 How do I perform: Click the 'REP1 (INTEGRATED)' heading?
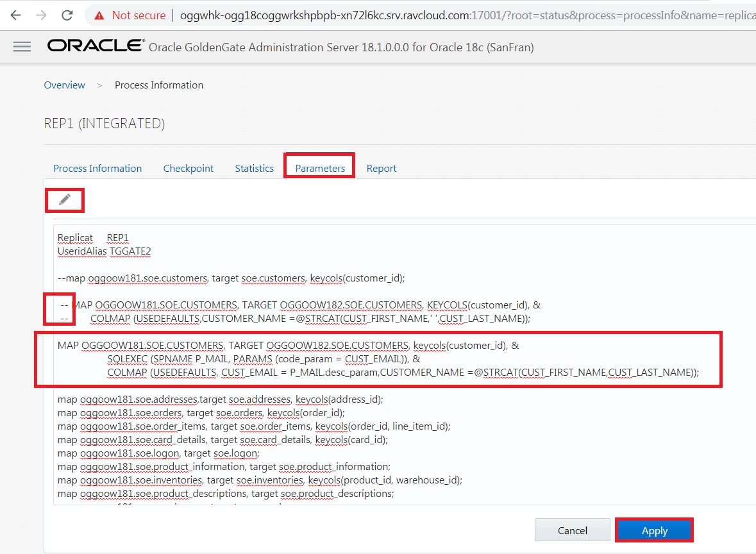tap(104, 124)
